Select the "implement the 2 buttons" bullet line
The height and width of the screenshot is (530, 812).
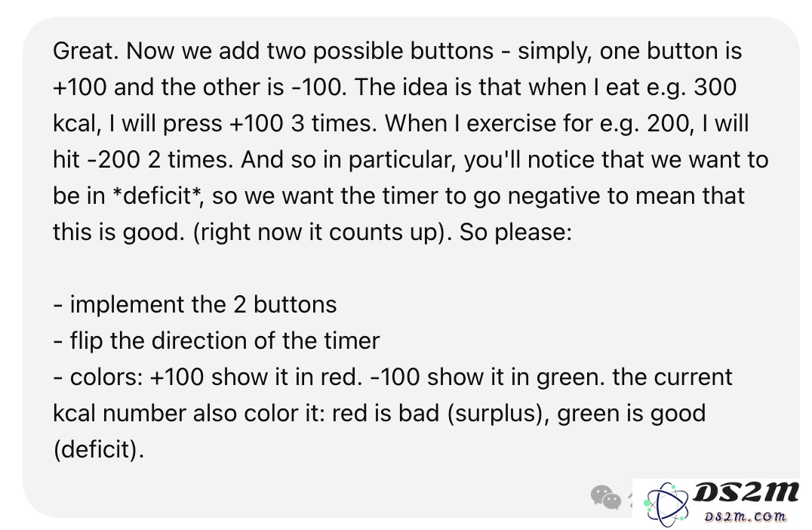tap(195, 304)
